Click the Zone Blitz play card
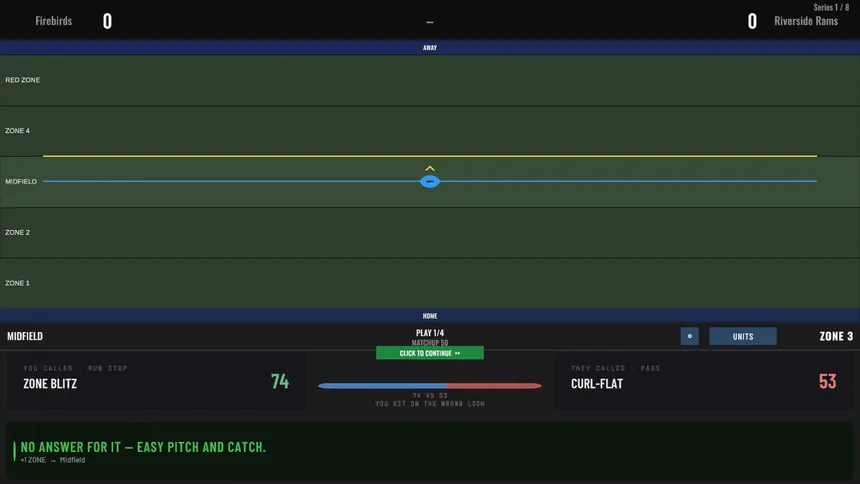The image size is (860, 484). (x=156, y=381)
